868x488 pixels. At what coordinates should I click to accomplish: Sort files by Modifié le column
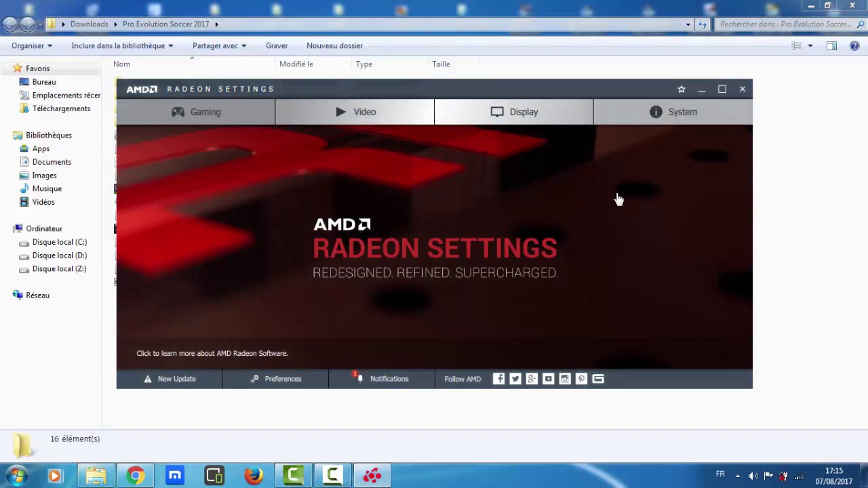tap(296, 64)
